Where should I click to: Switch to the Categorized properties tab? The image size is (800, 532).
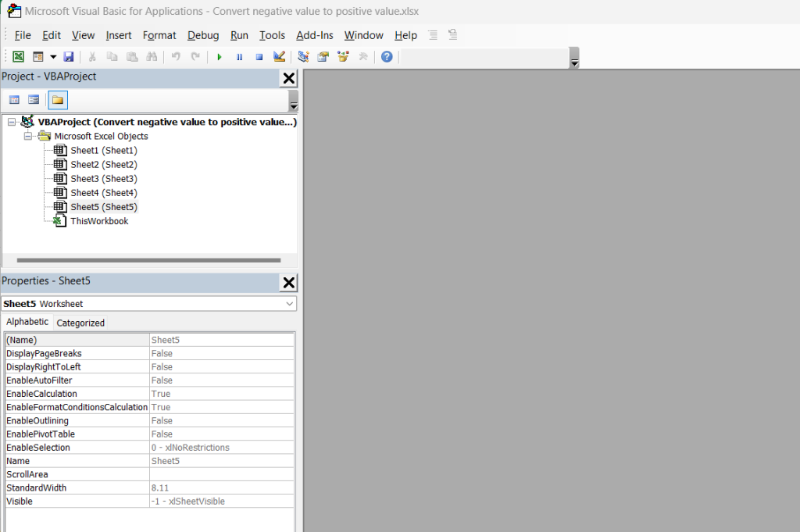[80, 322]
